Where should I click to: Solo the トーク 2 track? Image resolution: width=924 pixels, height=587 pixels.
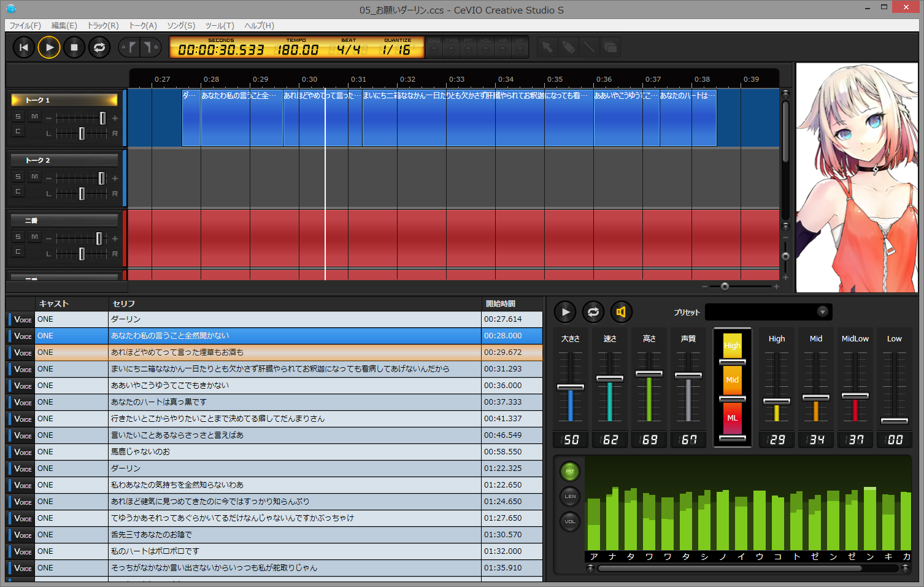coord(18,177)
